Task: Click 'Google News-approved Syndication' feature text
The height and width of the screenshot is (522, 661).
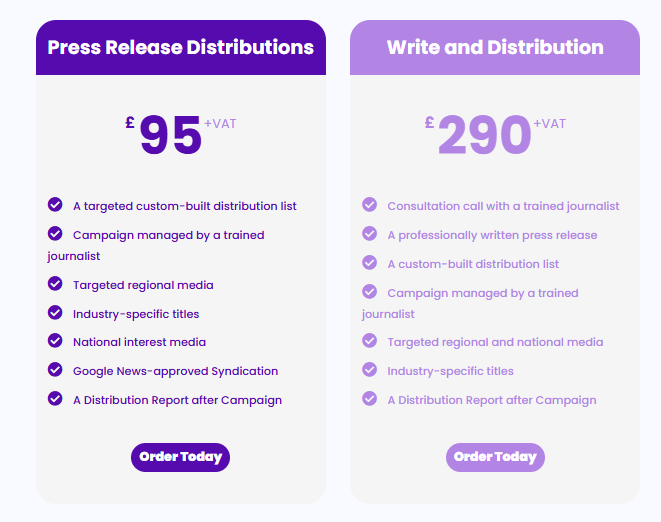Action: coord(175,371)
